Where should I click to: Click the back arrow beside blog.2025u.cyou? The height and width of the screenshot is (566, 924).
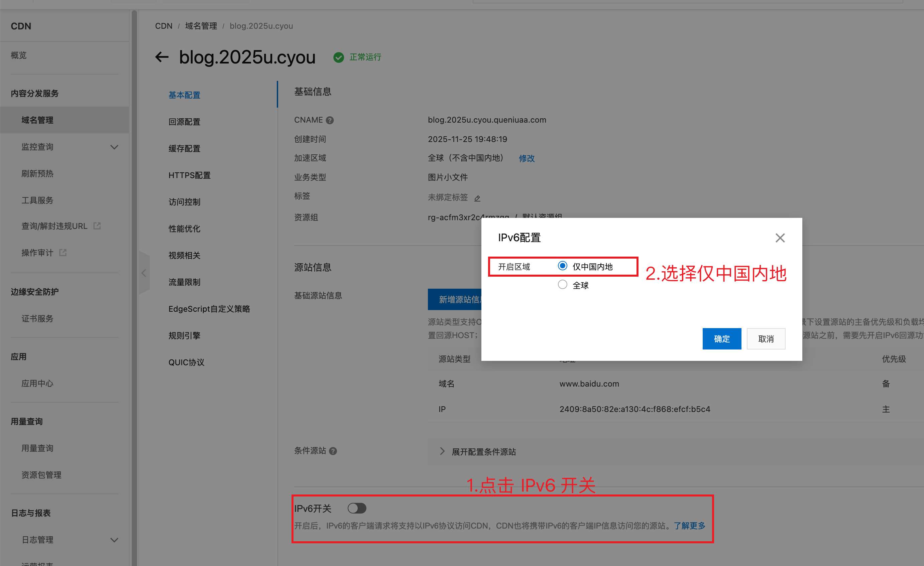(161, 57)
